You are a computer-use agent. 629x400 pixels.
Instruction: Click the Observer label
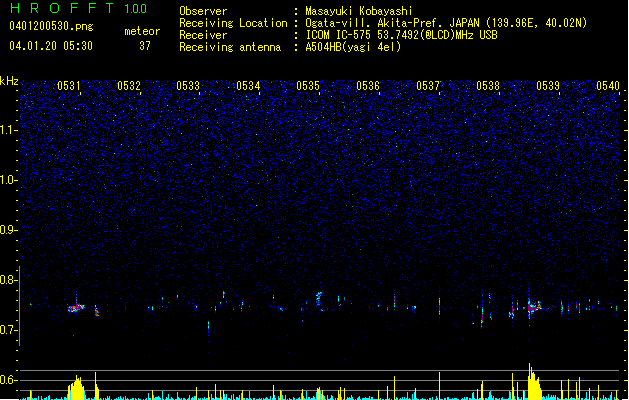click(x=203, y=11)
